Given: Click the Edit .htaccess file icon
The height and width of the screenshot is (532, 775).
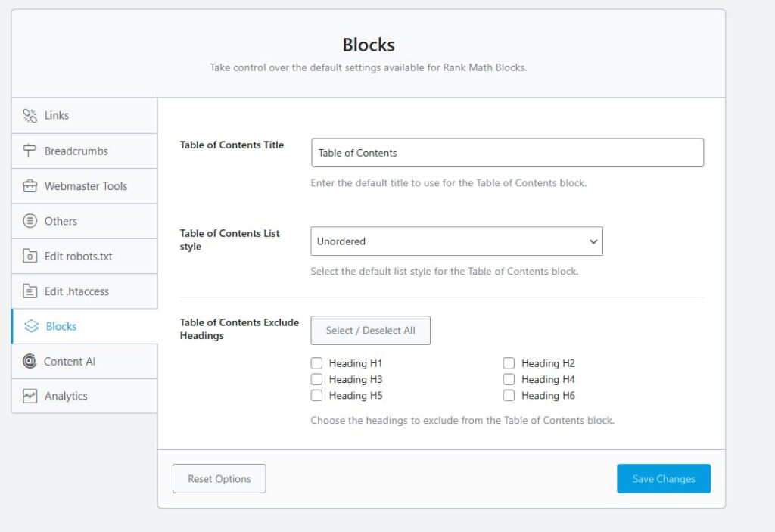Looking at the screenshot, I should [x=30, y=291].
